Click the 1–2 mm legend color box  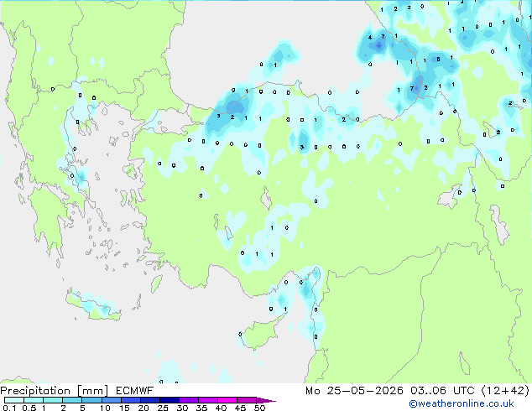click(53, 400)
